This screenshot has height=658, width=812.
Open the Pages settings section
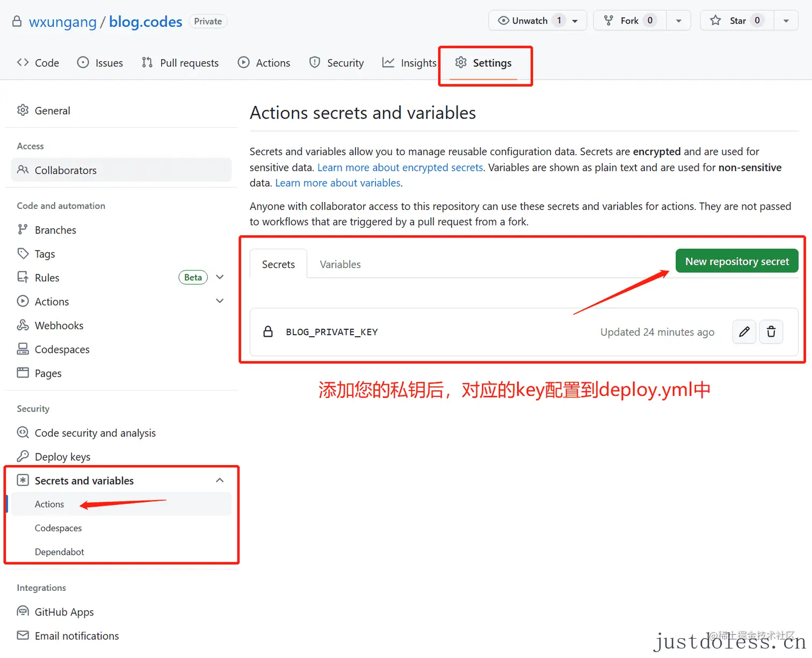click(x=47, y=373)
